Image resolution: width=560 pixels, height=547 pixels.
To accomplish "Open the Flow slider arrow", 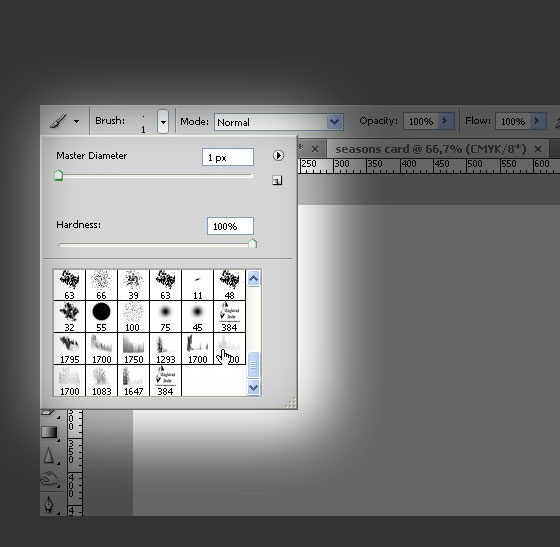I will point(537,121).
